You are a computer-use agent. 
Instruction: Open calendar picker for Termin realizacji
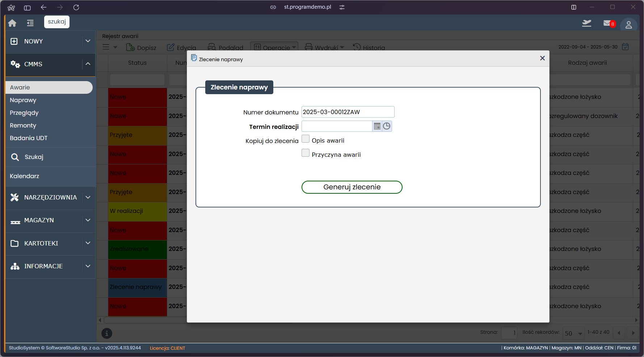[x=377, y=126]
